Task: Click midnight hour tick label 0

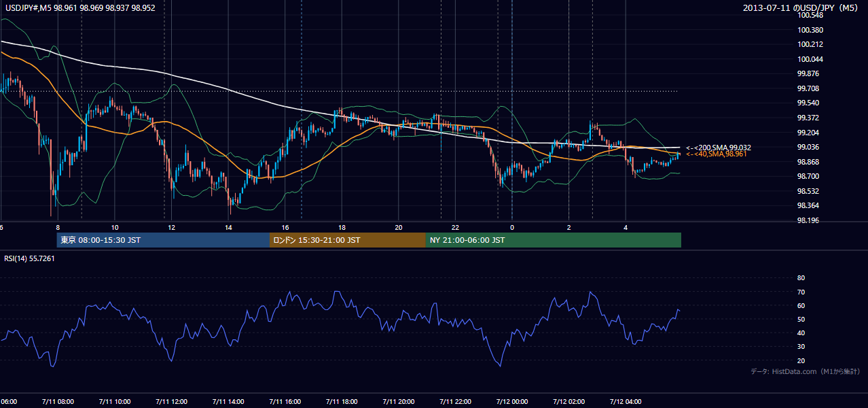Action: [512, 228]
